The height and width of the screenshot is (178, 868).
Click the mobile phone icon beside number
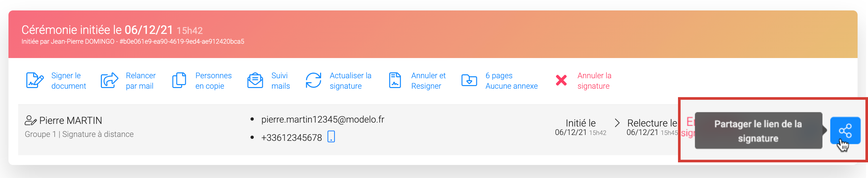[331, 137]
